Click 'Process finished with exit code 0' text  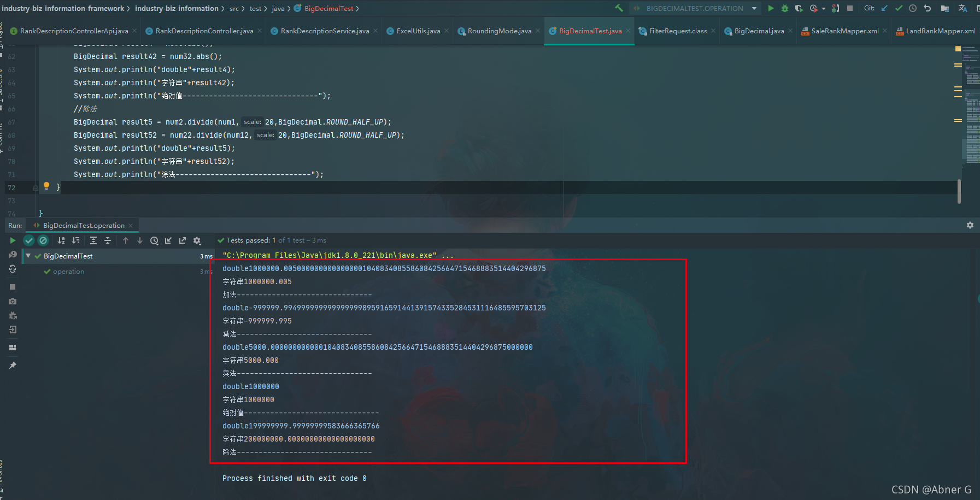pyautogui.click(x=294, y=479)
